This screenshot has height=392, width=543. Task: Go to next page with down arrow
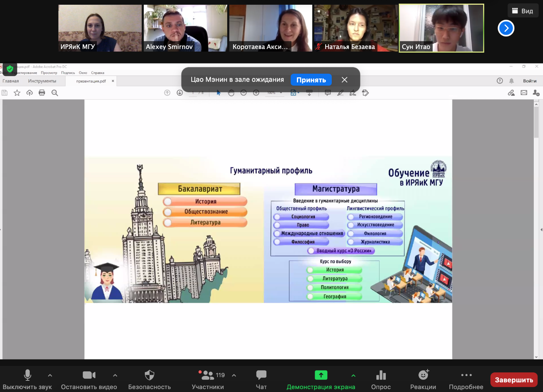[x=180, y=93]
